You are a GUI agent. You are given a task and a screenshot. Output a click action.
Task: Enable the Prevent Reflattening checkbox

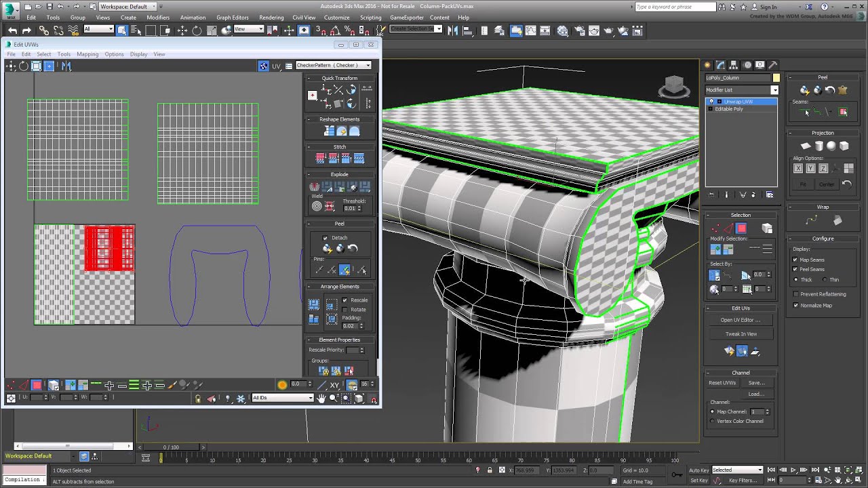coord(796,294)
